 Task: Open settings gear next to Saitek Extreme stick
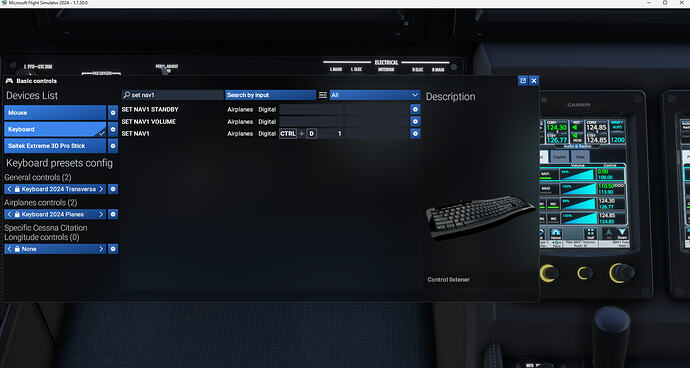113,146
